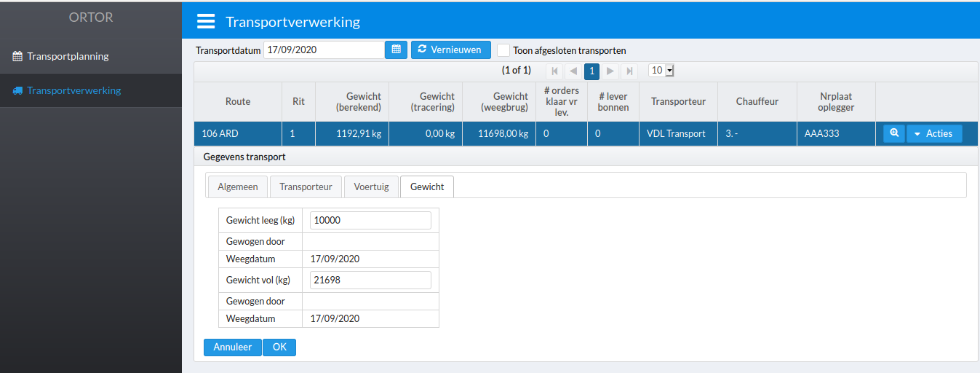Click the Transporteur column header

tap(678, 101)
